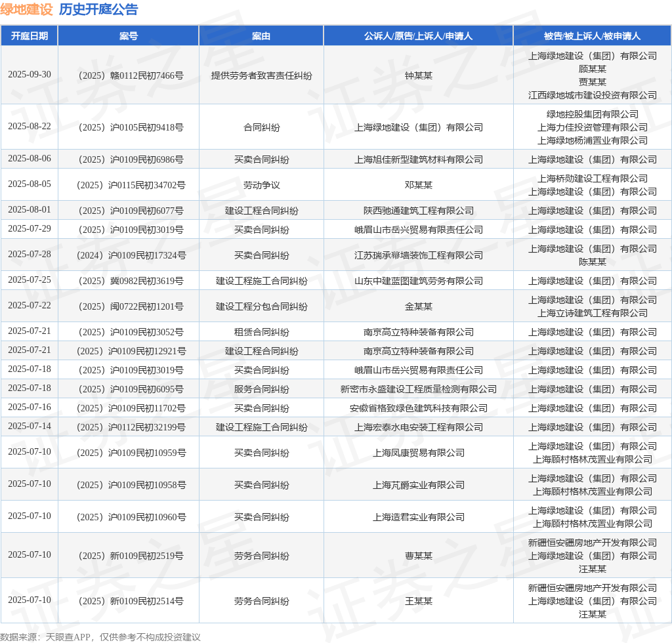Select date cell 2025-07-25
Screen dimensions: 672x643
pyautogui.click(x=30, y=280)
